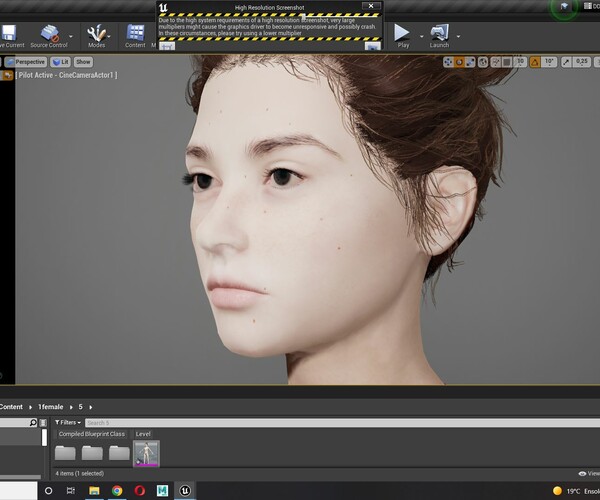Screen dimensions: 600x500
Task: Click the pilot camera eject icon
Action: (7, 75)
